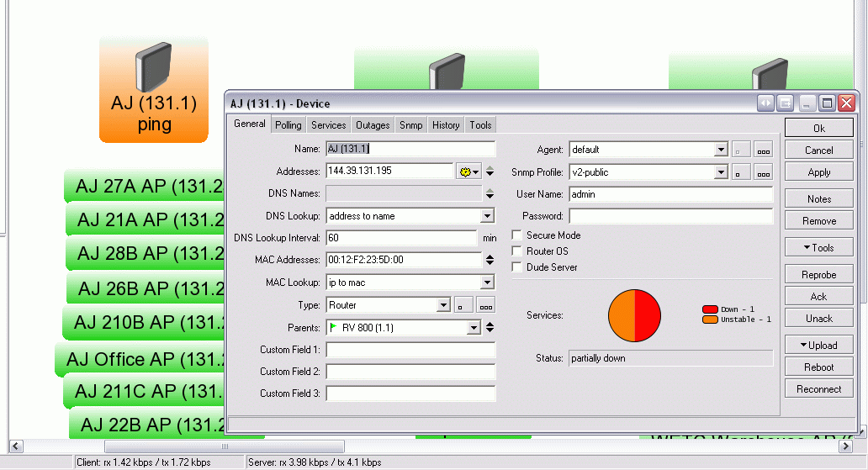Open the Tools dropdown button on right
The width and height of the screenshot is (868, 470).
818,247
